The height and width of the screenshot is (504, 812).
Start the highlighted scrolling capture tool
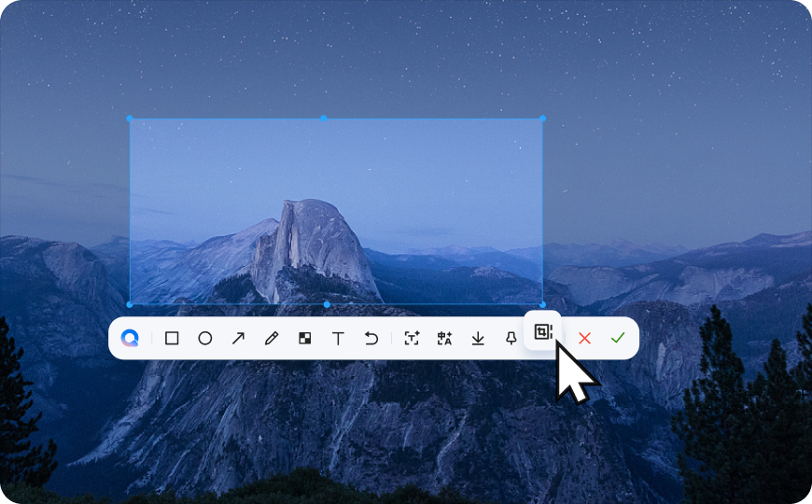click(542, 331)
